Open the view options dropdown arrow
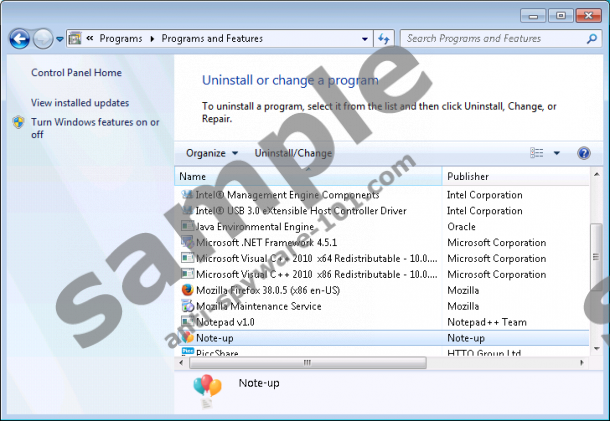 coord(557,153)
